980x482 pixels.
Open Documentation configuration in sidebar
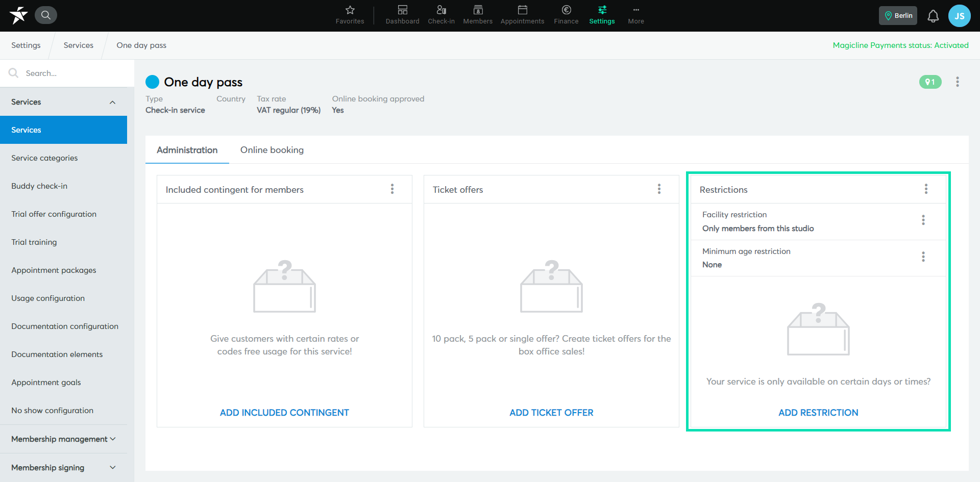(x=63, y=326)
